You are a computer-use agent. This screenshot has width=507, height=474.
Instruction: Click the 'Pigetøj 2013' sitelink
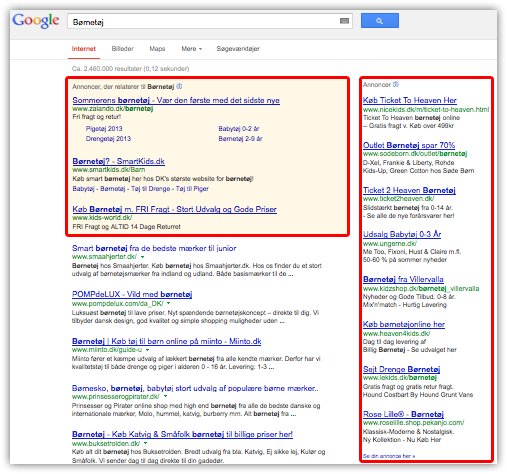click(x=104, y=129)
